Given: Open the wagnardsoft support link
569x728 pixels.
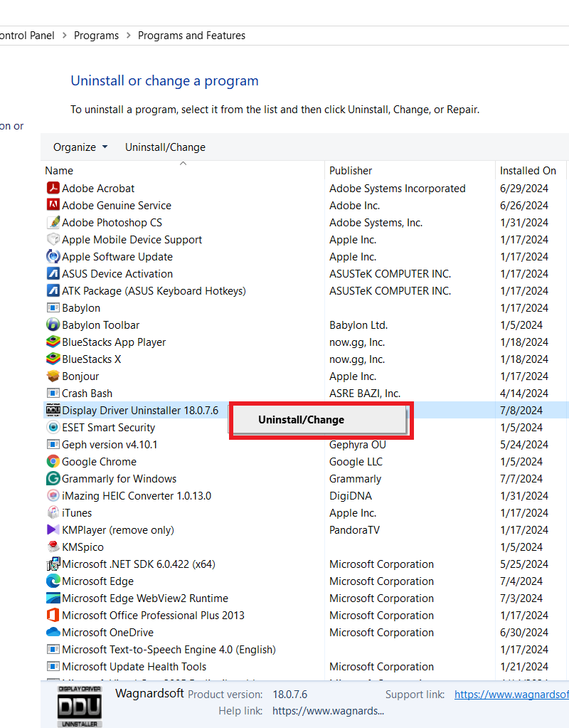Looking at the screenshot, I should pyautogui.click(x=511, y=694).
